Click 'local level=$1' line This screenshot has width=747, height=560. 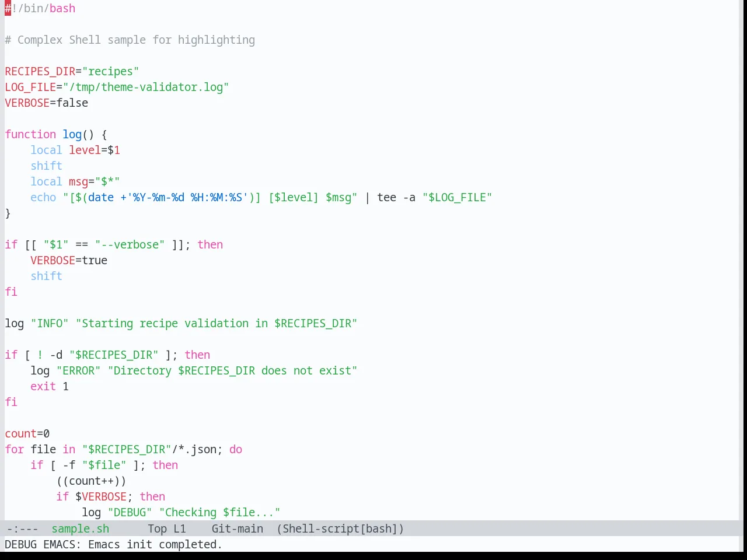[x=75, y=150]
